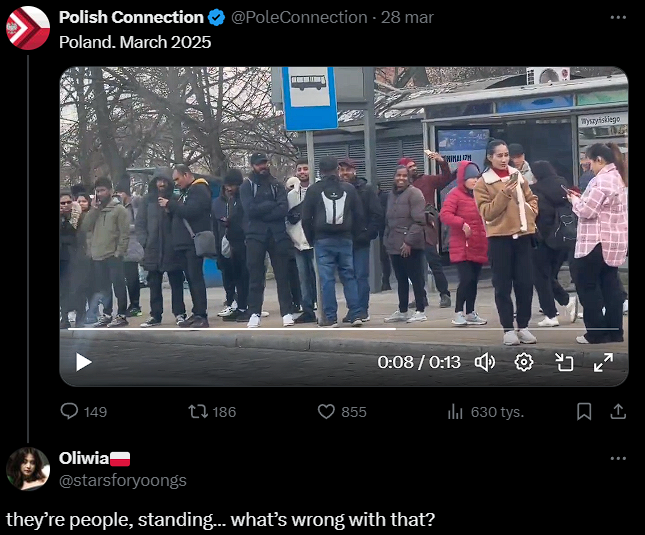
Task: Click the Polish Connection display name
Action: coord(131,17)
